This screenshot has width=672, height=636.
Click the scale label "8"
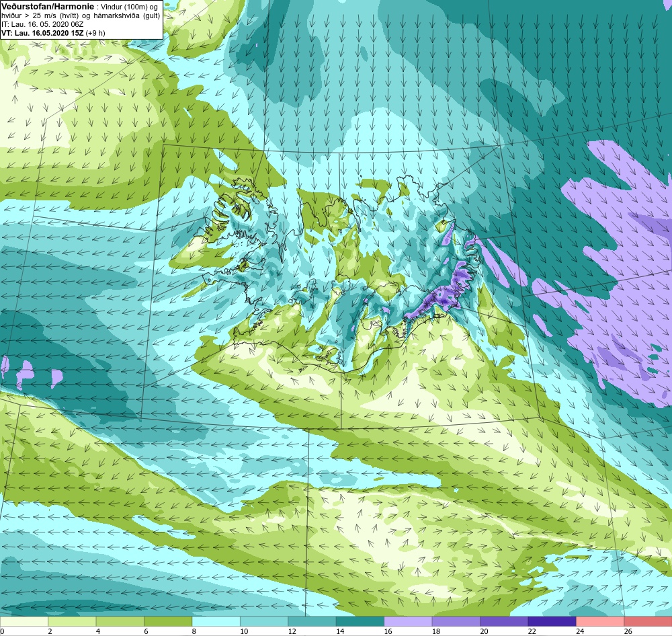194,631
